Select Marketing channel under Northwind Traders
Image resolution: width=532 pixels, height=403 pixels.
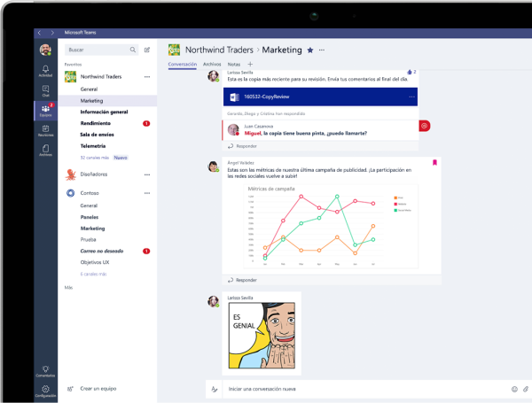tap(107, 101)
